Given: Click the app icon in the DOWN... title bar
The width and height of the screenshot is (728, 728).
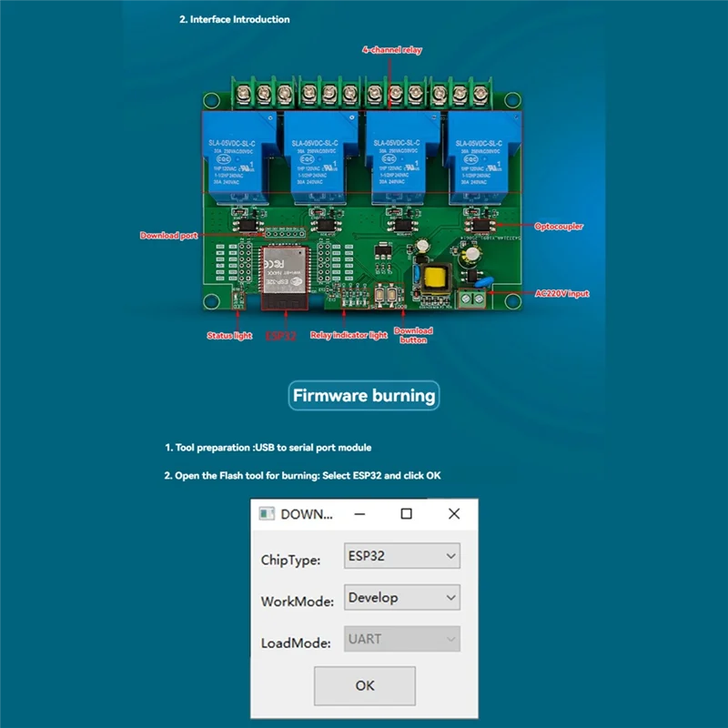Looking at the screenshot, I should (x=269, y=514).
